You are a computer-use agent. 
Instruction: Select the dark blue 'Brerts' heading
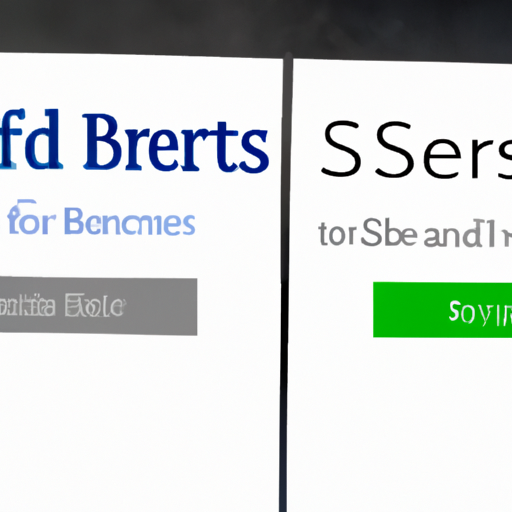175,143
